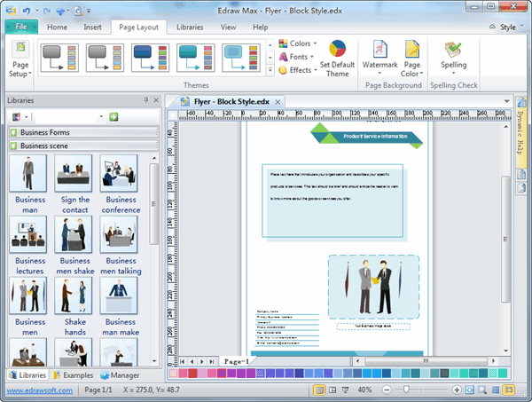This screenshot has width=532, height=402.
Task: Pin the Libraries panel
Action: click(x=146, y=101)
